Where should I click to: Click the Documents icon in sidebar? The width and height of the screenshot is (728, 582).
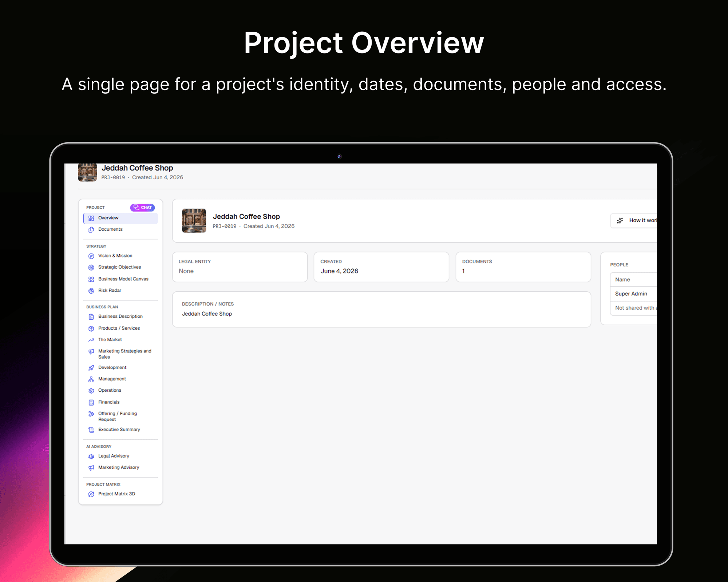click(x=91, y=230)
